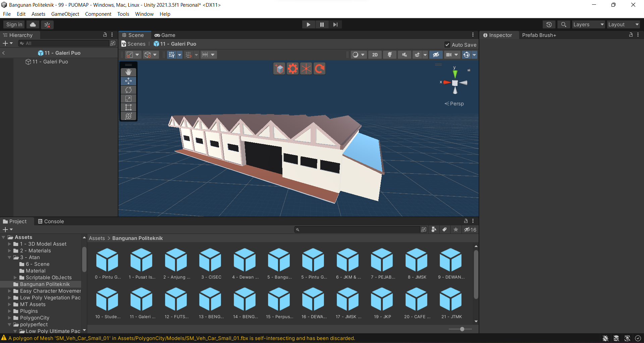This screenshot has height=343, width=644.
Task: Click the Play button
Action: point(308,24)
